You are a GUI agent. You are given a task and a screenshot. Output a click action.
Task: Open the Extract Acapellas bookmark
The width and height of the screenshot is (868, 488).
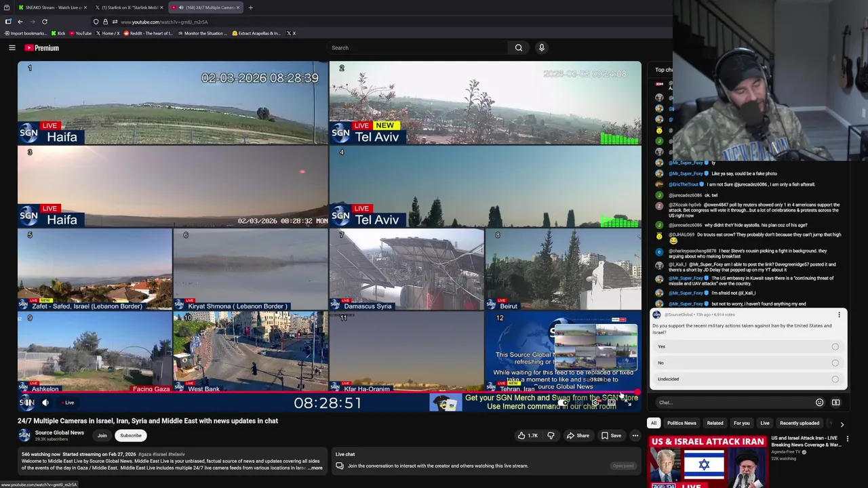pos(256,33)
